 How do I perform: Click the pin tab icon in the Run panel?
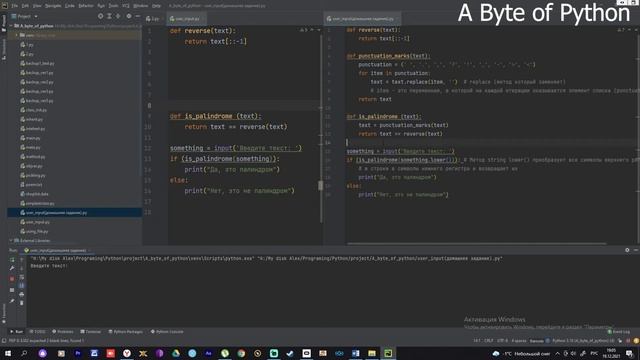(x=12, y=301)
